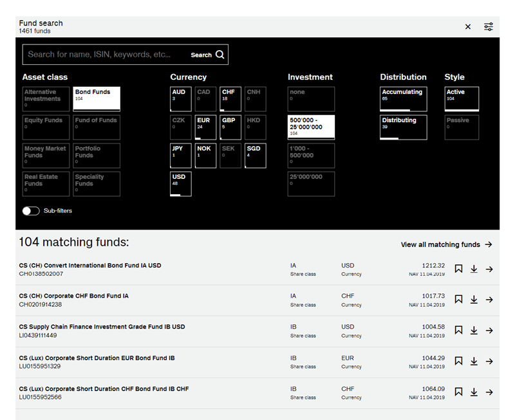Image resolution: width=515 pixels, height=420 pixels.
Task: Click View all matching funds link
Action: (446, 244)
